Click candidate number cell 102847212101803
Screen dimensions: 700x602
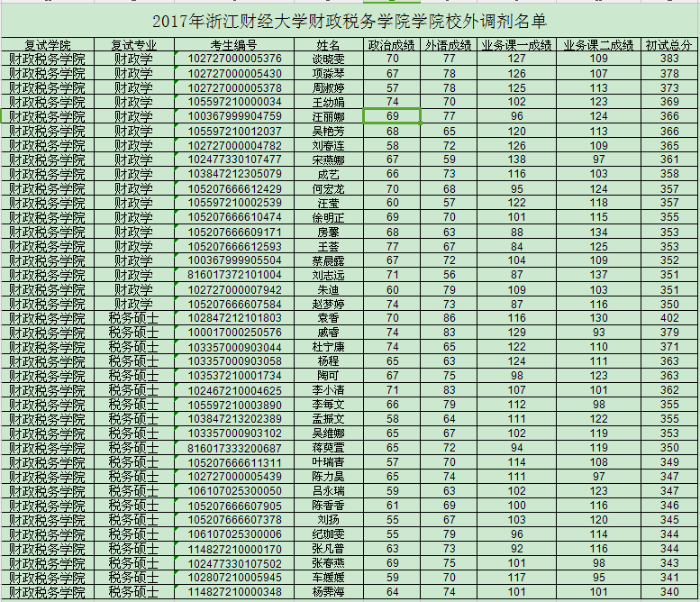pyautogui.click(x=234, y=318)
